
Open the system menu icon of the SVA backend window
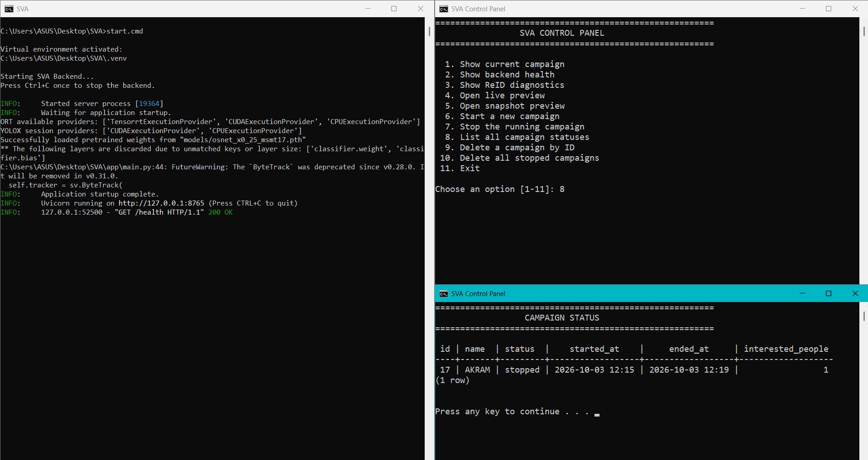click(x=9, y=9)
